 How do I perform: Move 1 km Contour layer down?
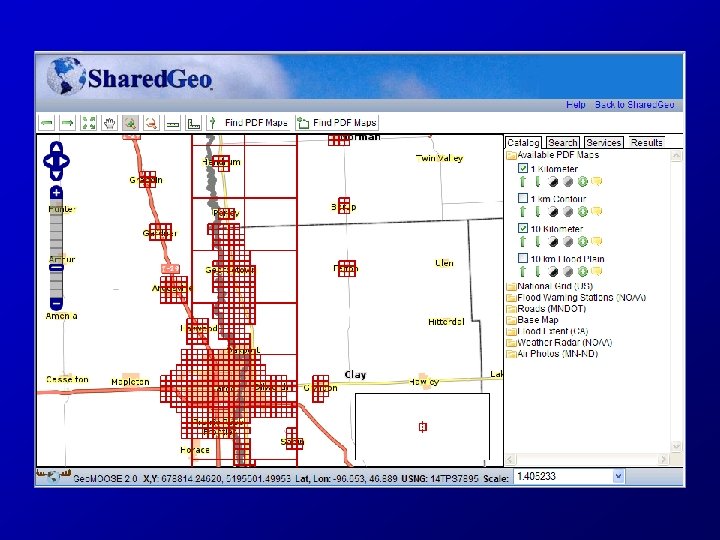(537, 212)
